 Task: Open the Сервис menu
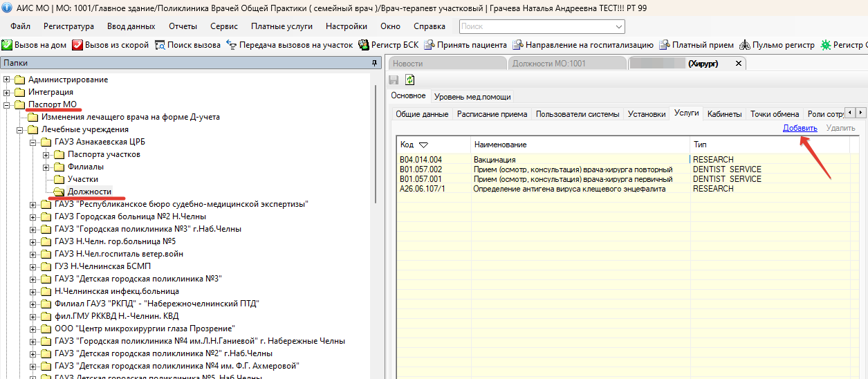coord(223,26)
